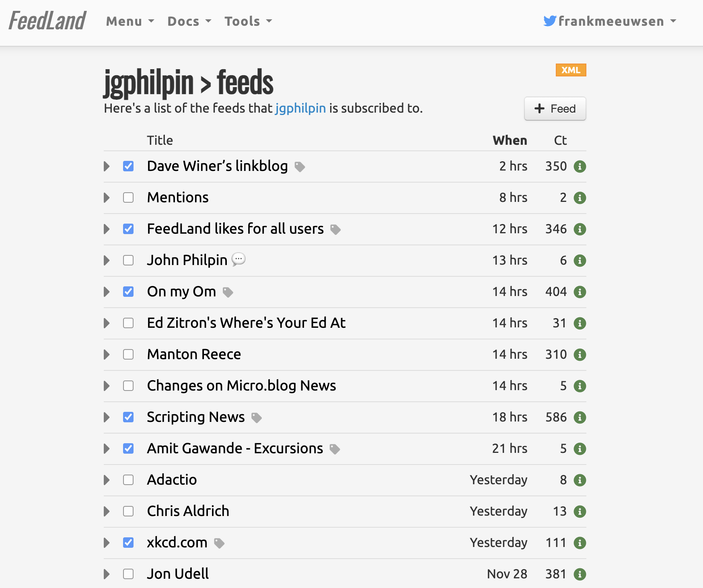Check the John Philpin feed checkbox
This screenshot has height=588, width=703.
click(128, 260)
